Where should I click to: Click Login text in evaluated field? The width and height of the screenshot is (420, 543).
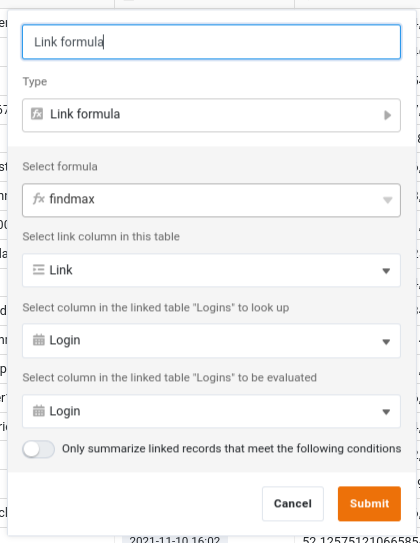point(65,411)
